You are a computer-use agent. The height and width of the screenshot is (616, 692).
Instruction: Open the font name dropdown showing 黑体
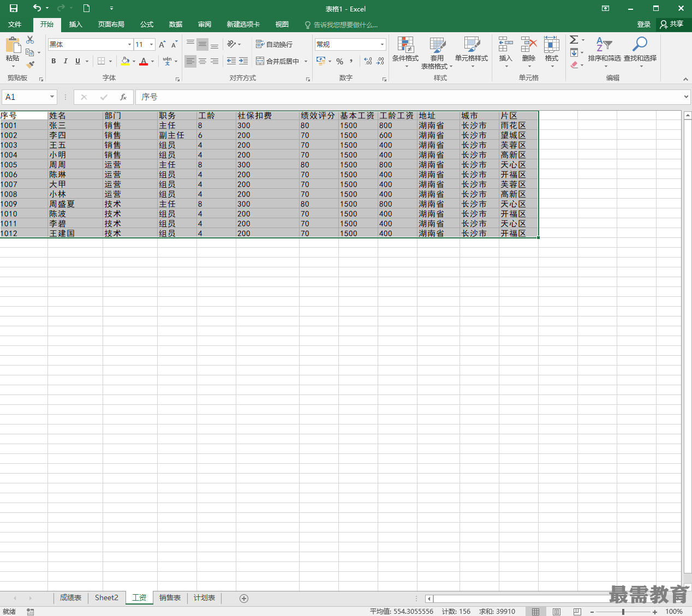point(129,44)
